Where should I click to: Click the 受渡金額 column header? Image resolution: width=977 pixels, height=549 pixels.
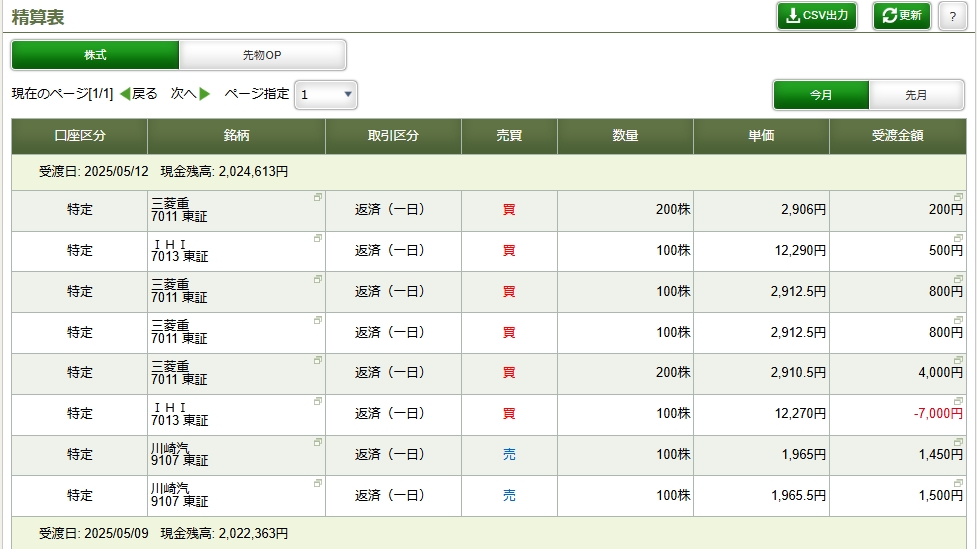898,136
